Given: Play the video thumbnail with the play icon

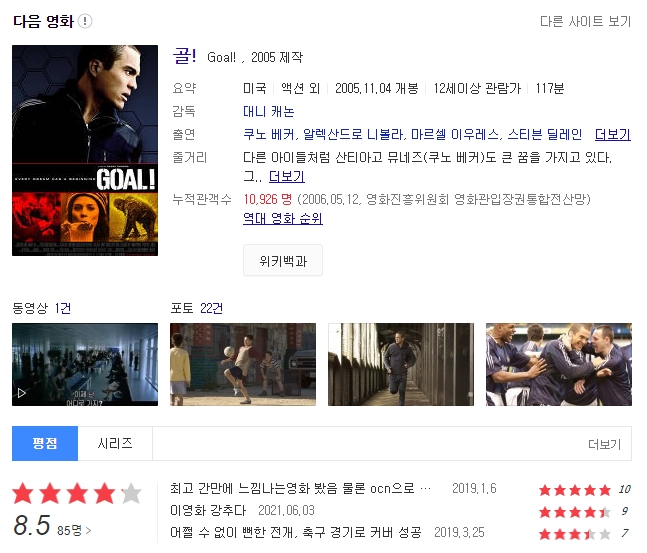Looking at the screenshot, I should coord(85,364).
